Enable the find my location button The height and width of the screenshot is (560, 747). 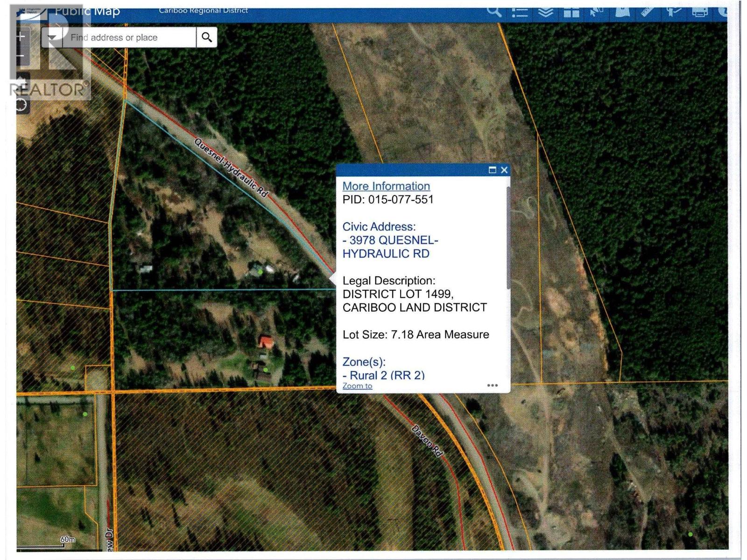point(21,104)
